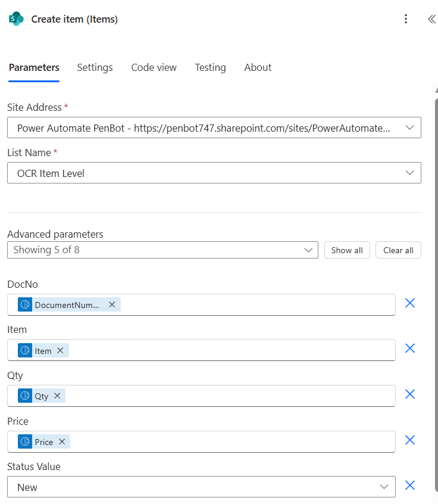The image size is (438, 504).
Task: Remove the Status Value parameter with blue X
Action: point(410,486)
